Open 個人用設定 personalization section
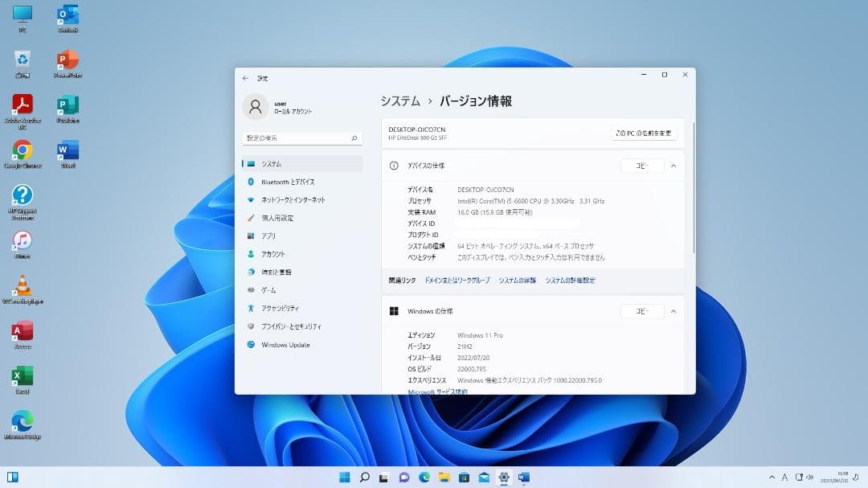The image size is (868, 488). point(283,217)
